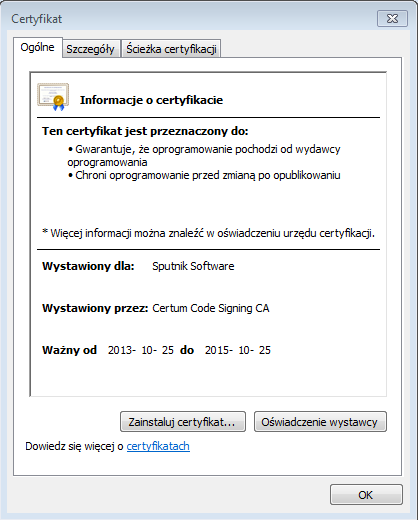Image resolution: width=418 pixels, height=520 pixels.
Task: Click the Ważny od label
Action: pyautogui.click(x=69, y=350)
